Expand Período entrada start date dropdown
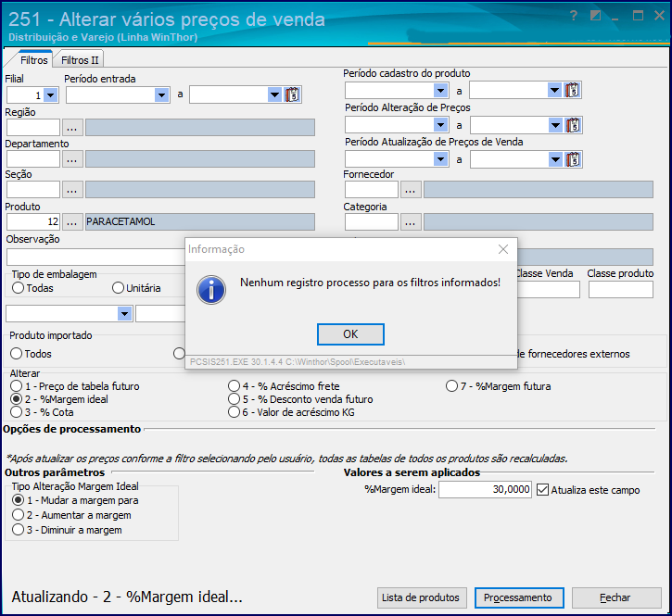The height and width of the screenshot is (616, 672). [x=161, y=94]
